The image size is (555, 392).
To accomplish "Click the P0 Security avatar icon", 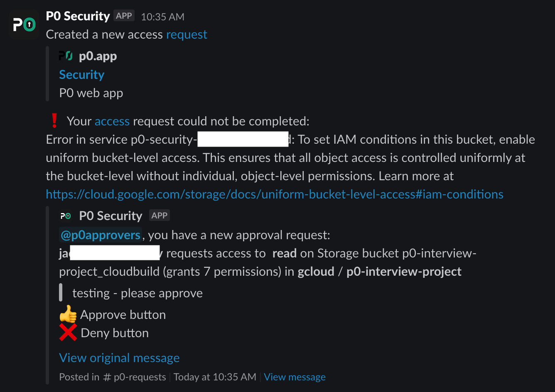I will tap(24, 25).
